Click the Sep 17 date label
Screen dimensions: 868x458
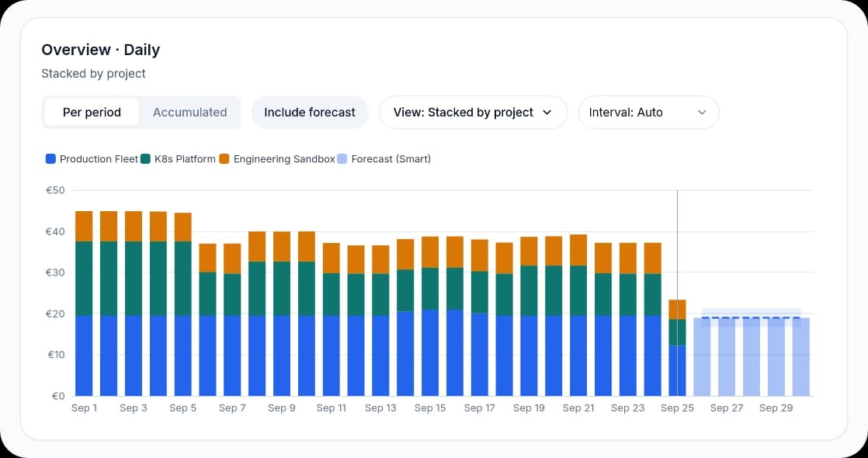(479, 408)
